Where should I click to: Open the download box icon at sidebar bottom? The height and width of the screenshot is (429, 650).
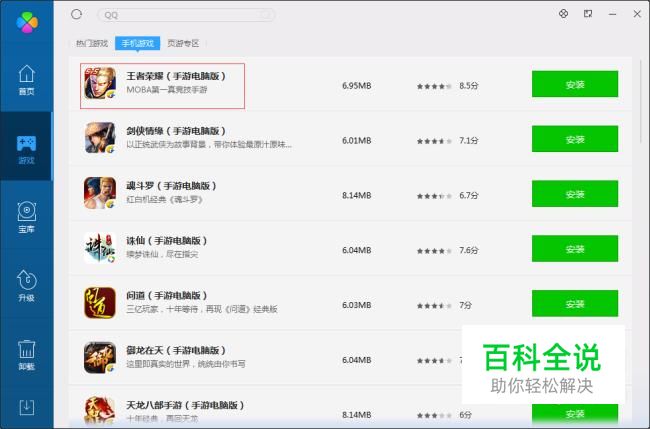pyautogui.click(x=27, y=407)
